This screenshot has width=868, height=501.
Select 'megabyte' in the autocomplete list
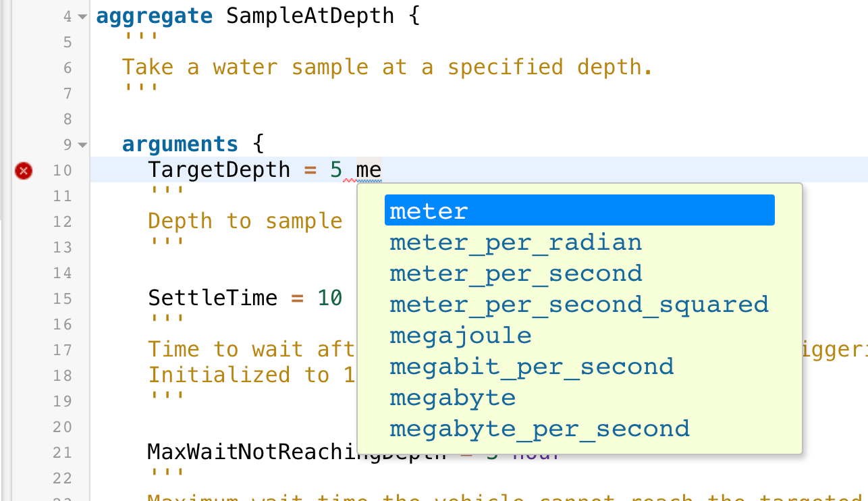coord(452,398)
